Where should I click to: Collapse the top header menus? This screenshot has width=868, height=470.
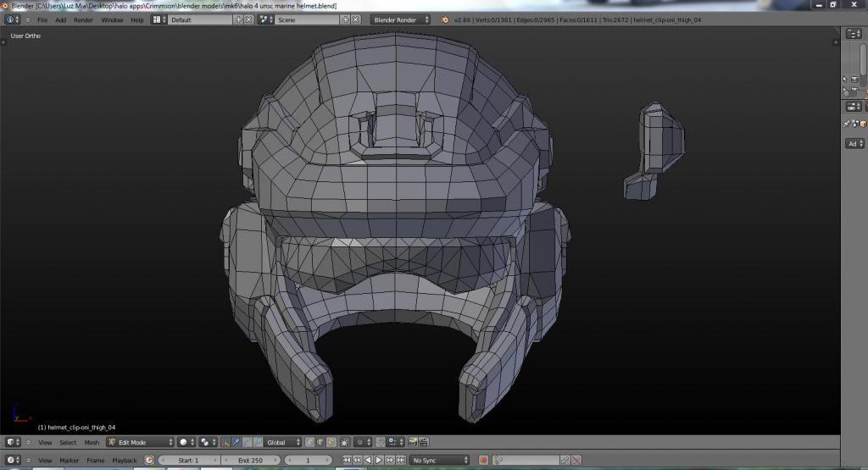tap(28, 20)
